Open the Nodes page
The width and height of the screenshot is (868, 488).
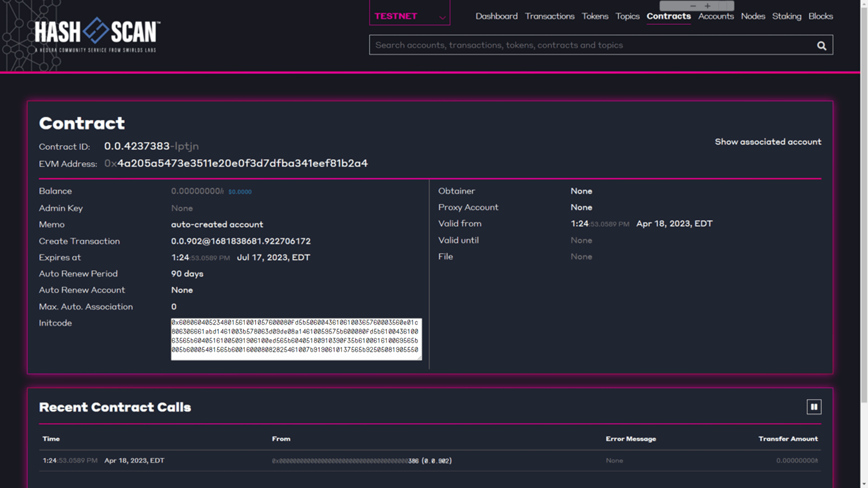pyautogui.click(x=753, y=16)
